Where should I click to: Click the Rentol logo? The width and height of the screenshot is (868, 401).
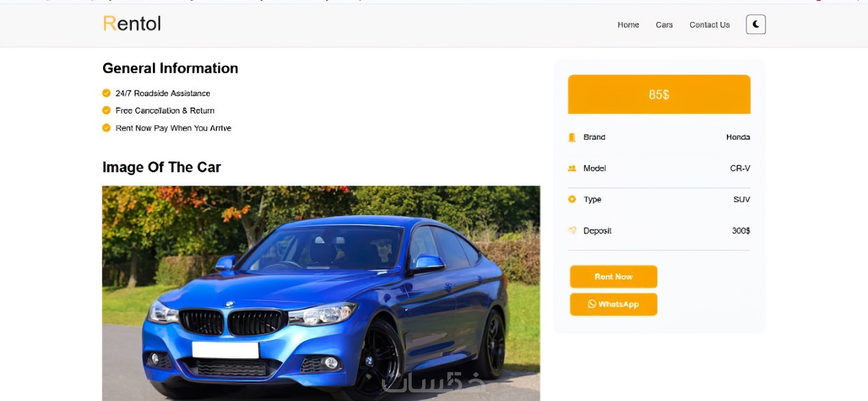132,23
